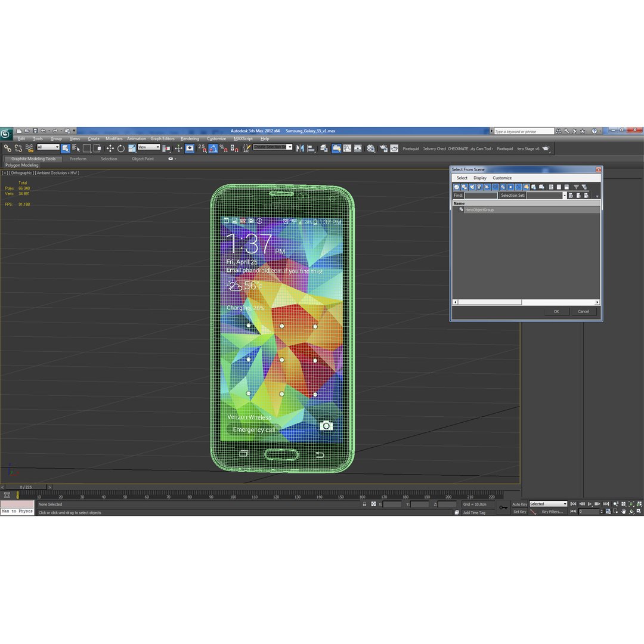Choose Rectangular Selection Region tool
644x644 pixels.
point(86,148)
